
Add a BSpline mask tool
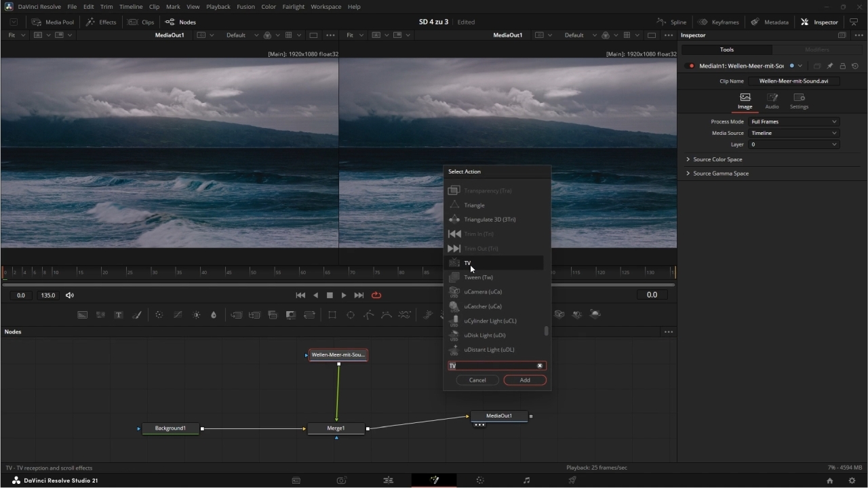click(387, 314)
